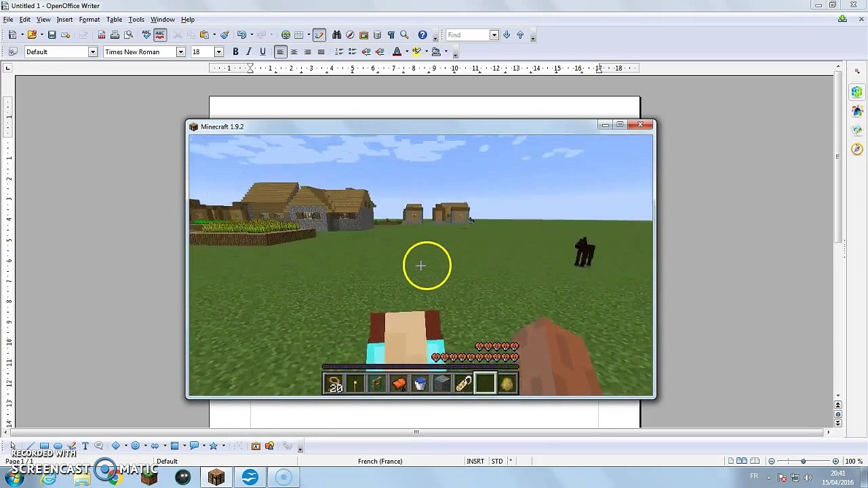Open the Insert menu
Viewport: 868px width, 488px height.
tap(64, 20)
